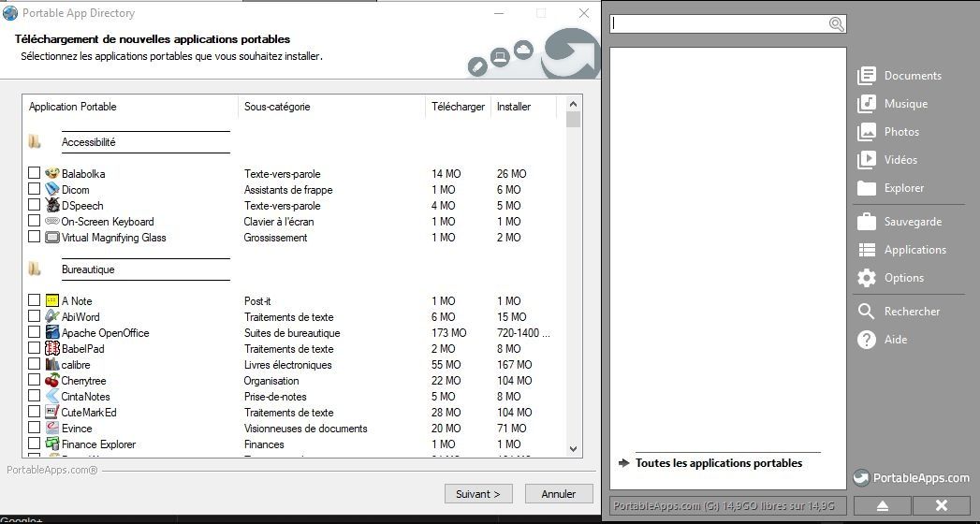Image resolution: width=980 pixels, height=524 pixels.
Task: Click the Texte-vers-parole cell for Balabolka
Action: 282,174
